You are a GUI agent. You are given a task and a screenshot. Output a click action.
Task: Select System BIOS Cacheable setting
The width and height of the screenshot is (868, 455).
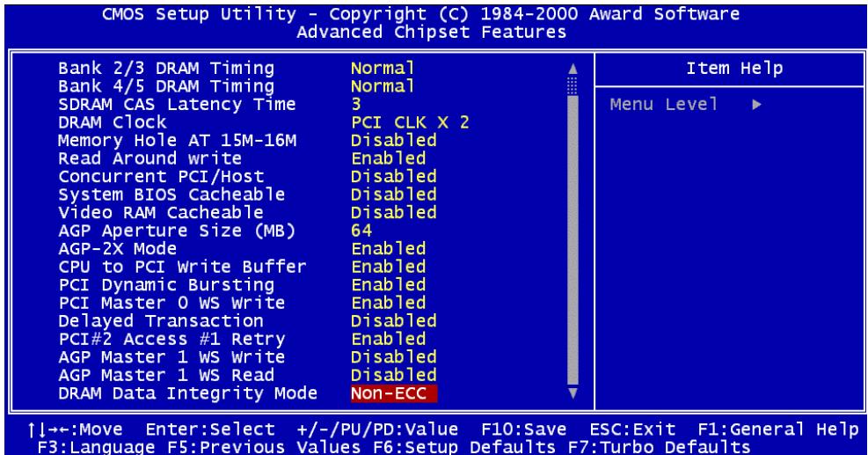click(171, 194)
